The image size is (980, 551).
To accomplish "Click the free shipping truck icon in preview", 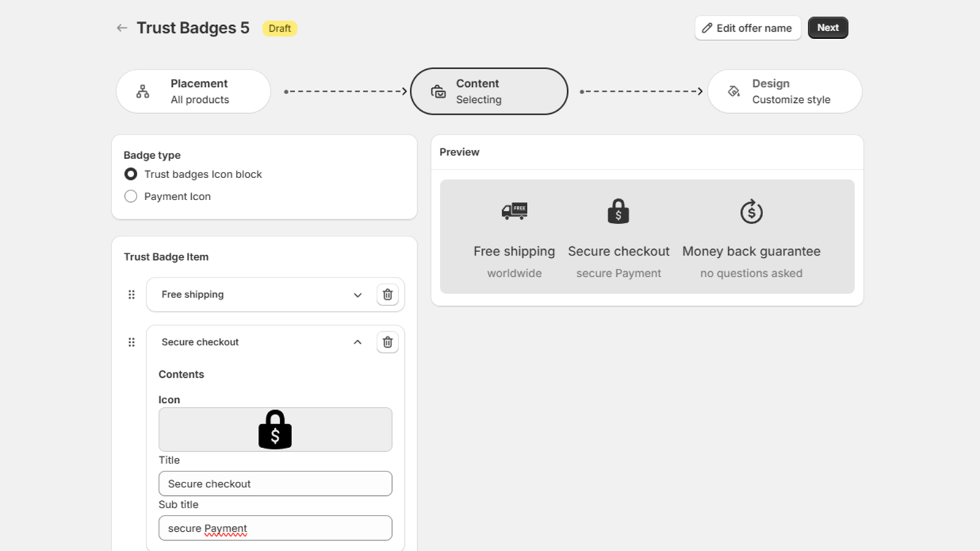I will [x=514, y=211].
